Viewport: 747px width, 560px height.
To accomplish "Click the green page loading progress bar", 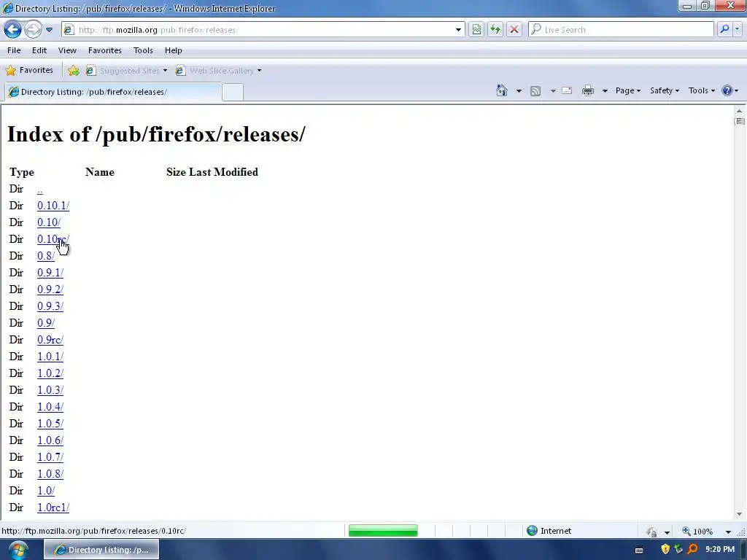I will pyautogui.click(x=383, y=531).
